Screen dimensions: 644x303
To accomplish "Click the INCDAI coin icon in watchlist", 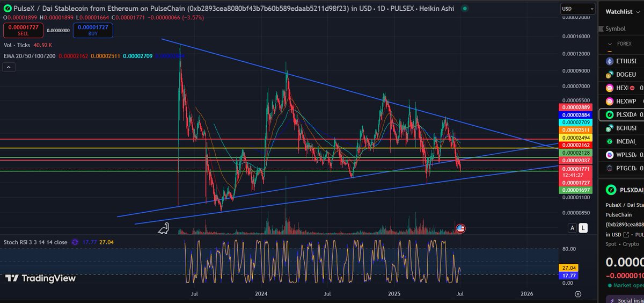I will [610, 141].
